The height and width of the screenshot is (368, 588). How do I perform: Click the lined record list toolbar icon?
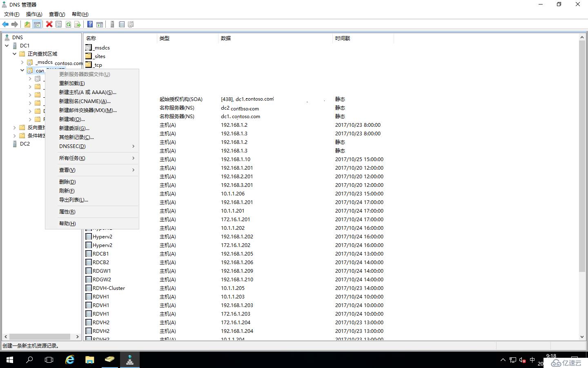pyautogui.click(x=122, y=25)
